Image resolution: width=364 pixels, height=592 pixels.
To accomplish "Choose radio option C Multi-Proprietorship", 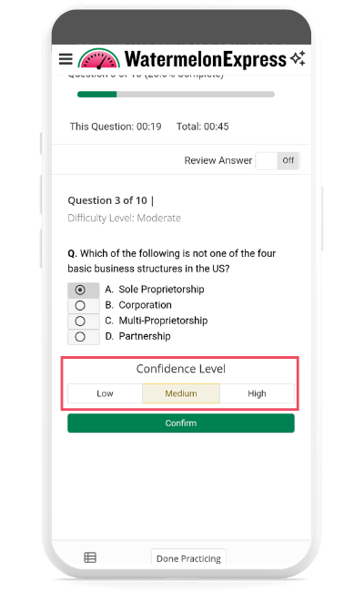I will [80, 322].
